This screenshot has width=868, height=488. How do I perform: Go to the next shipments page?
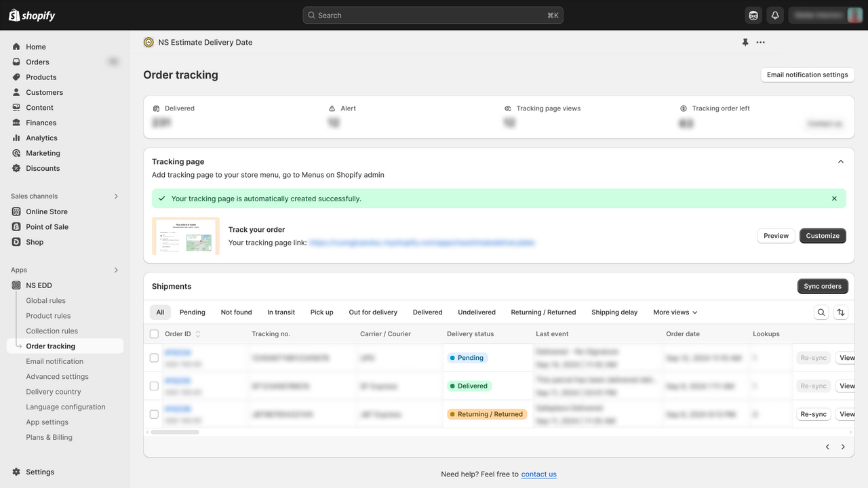(x=843, y=447)
